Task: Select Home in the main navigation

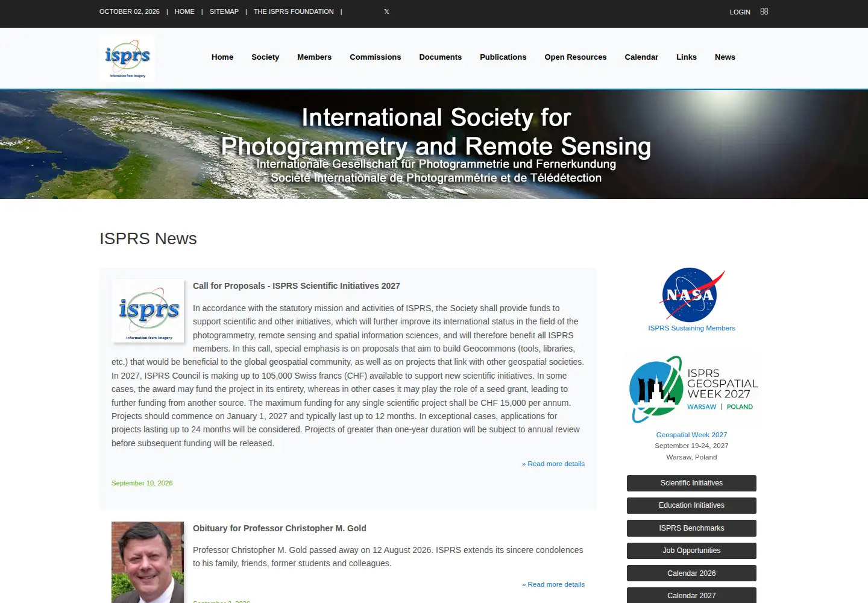Action: pos(222,57)
